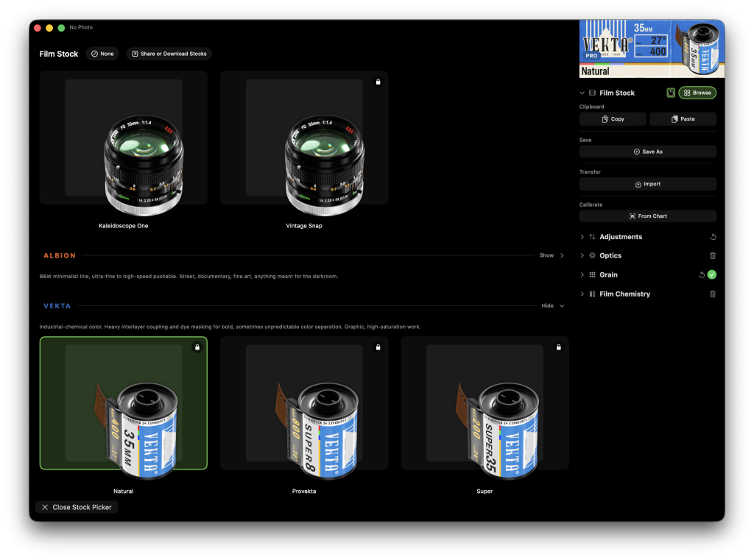Expand the Optics section chevron
Viewport: 754px width, 560px height.
(x=582, y=256)
